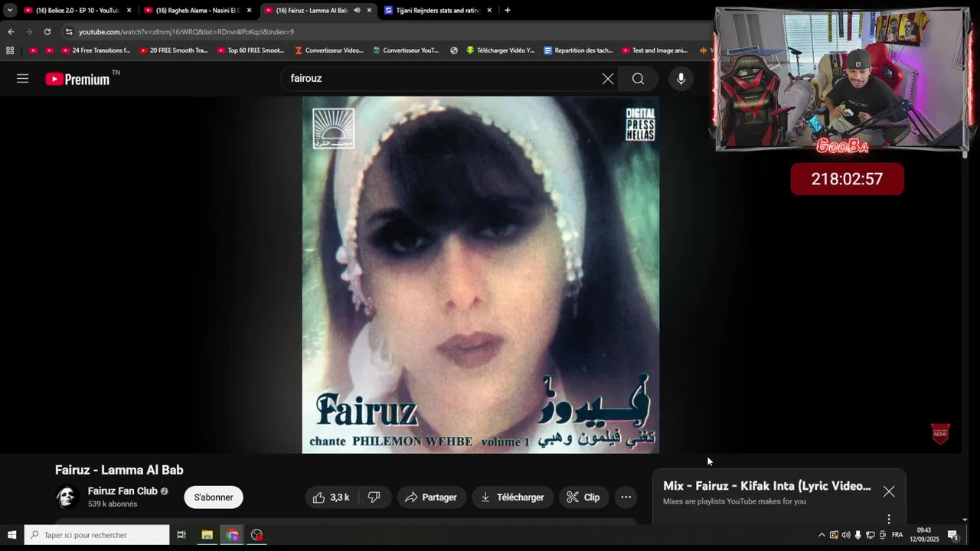Show hidden system tray icons
980x551 pixels.
click(x=822, y=535)
